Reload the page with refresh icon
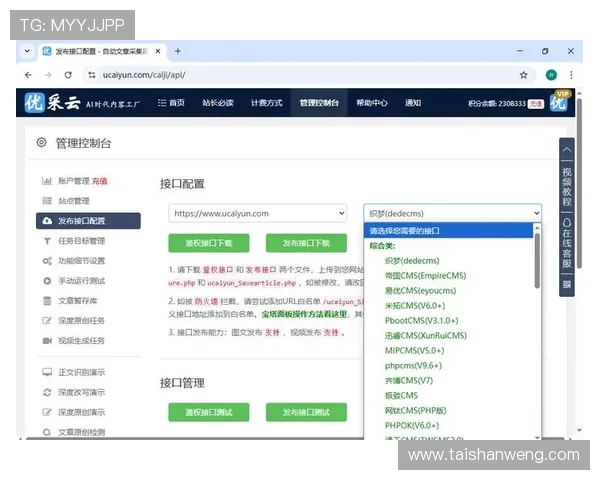 (68, 75)
